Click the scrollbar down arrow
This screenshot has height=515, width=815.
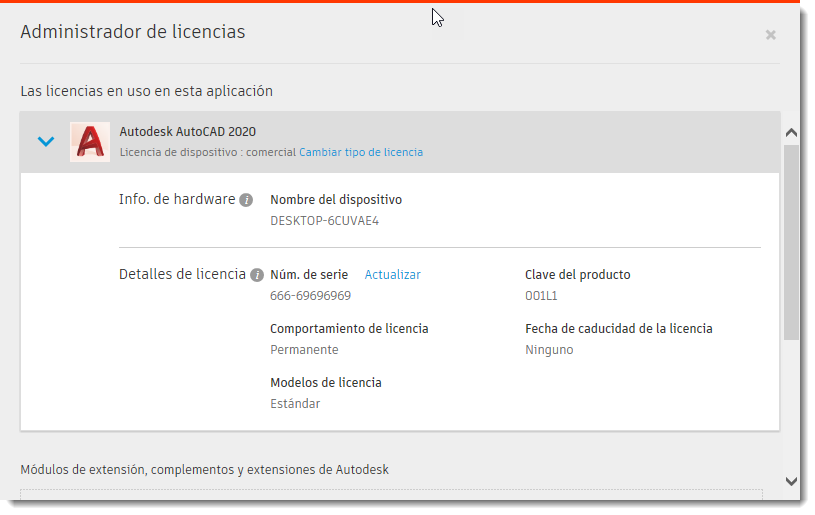pos(791,482)
